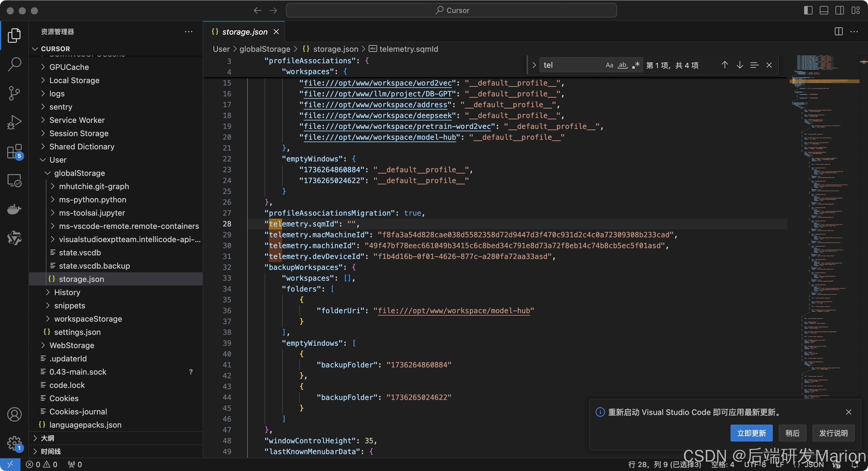Open the Run and Debug view
This screenshot has width=868, height=471.
pyautogui.click(x=14, y=122)
